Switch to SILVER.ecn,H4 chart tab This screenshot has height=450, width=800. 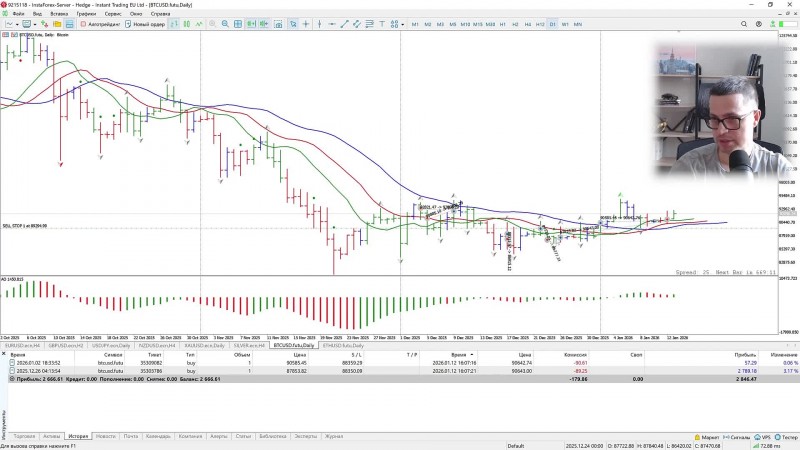248,345
